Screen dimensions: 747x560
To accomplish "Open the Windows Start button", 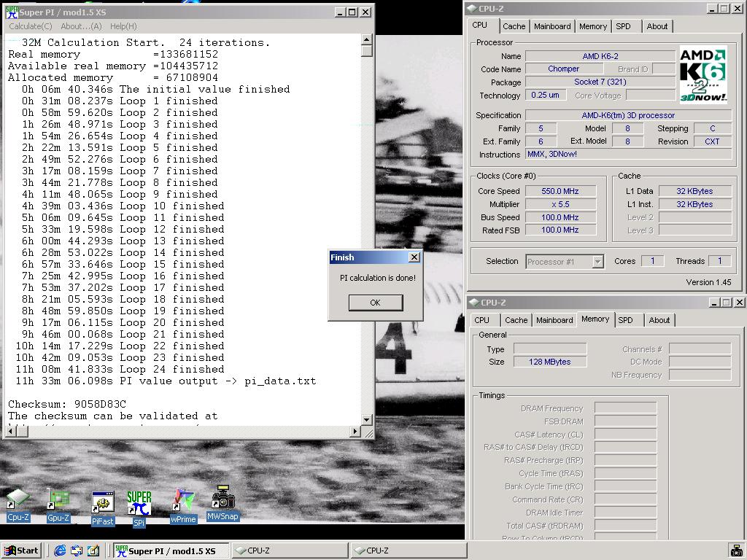I will (21, 551).
